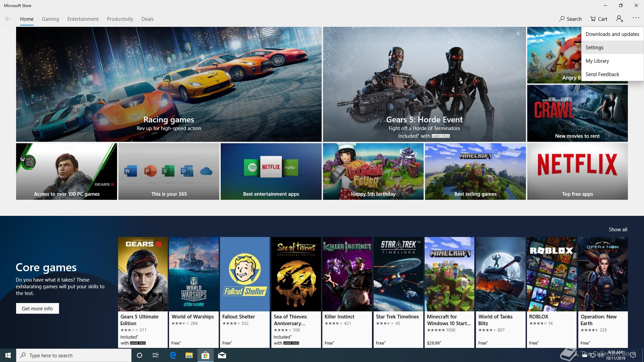
Task: Select ROBLOX game card
Action: [552, 292]
